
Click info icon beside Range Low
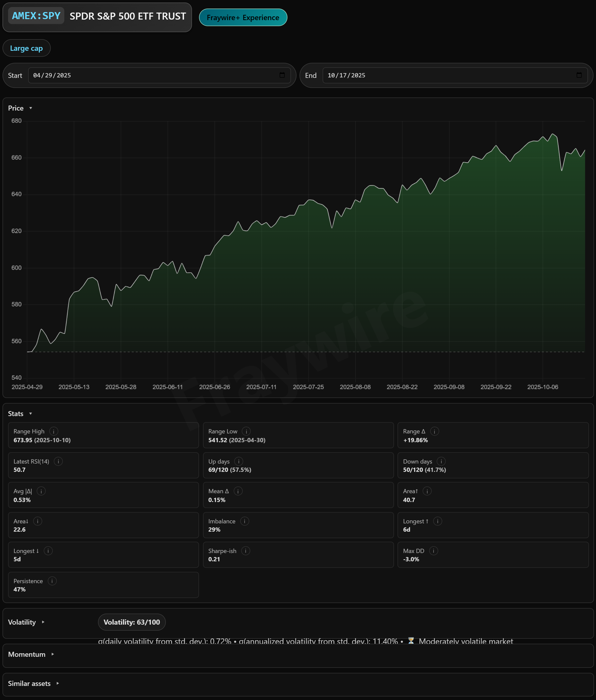[246, 431]
